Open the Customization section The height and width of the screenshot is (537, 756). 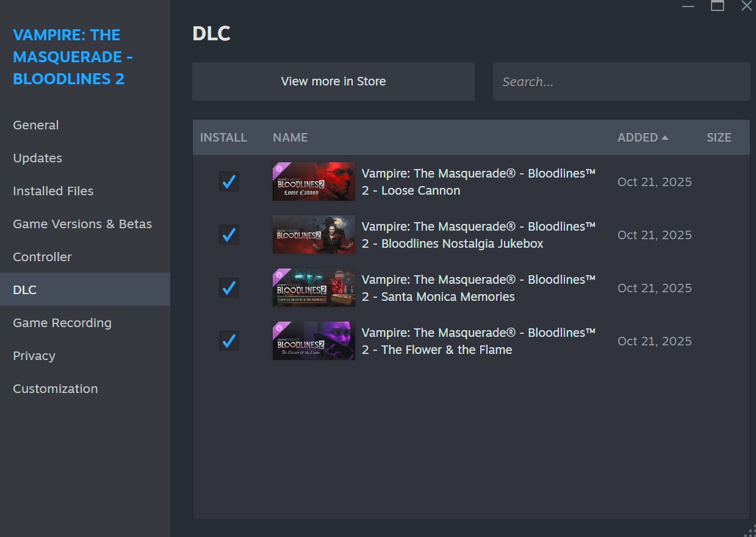point(85,389)
